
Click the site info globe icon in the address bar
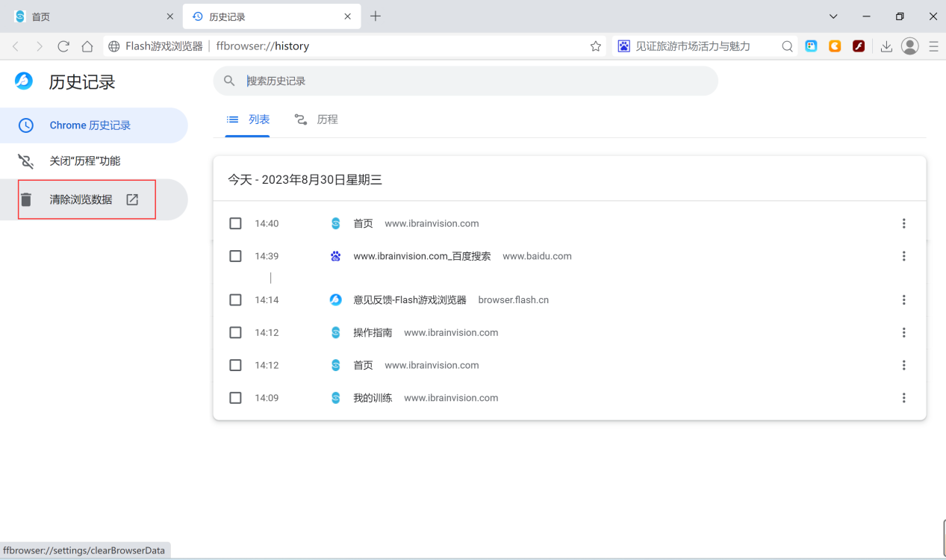(114, 46)
